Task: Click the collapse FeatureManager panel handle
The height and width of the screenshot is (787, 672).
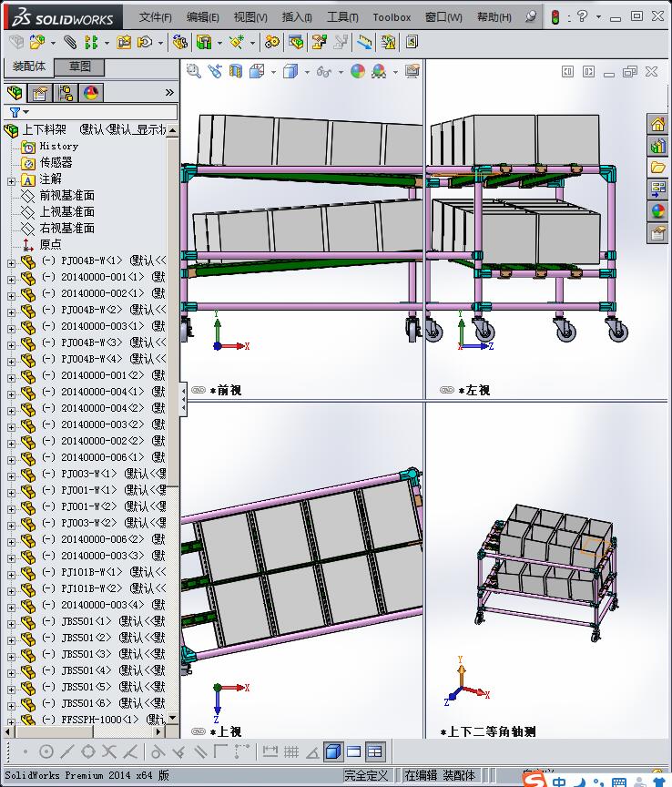Action: 184,400
